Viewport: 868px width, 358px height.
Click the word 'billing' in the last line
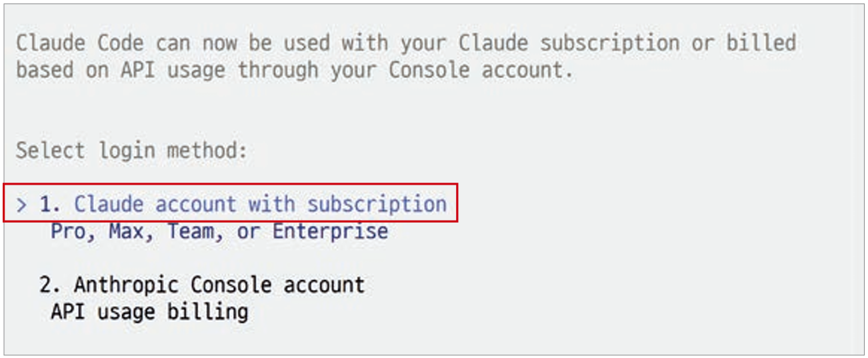coord(207,311)
